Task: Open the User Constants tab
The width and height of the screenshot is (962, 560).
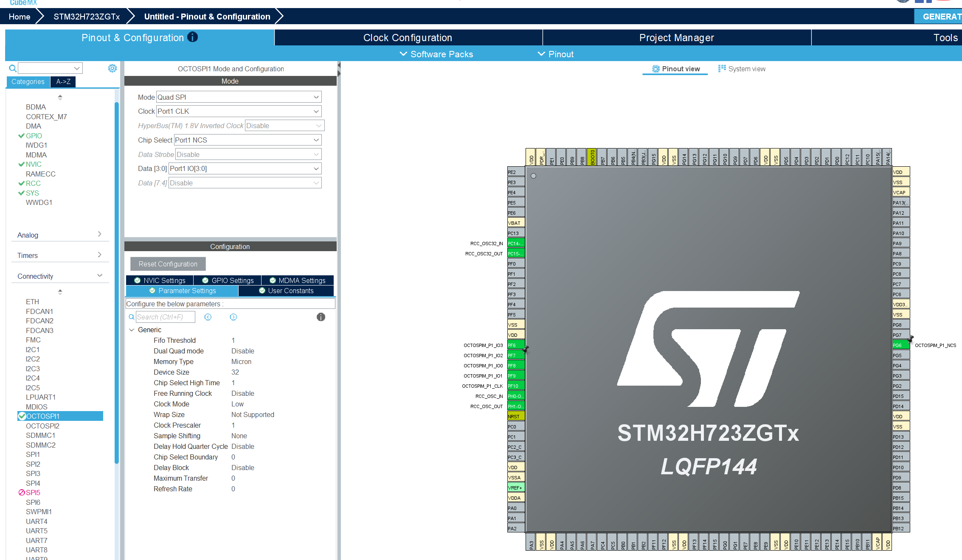Action: click(286, 291)
